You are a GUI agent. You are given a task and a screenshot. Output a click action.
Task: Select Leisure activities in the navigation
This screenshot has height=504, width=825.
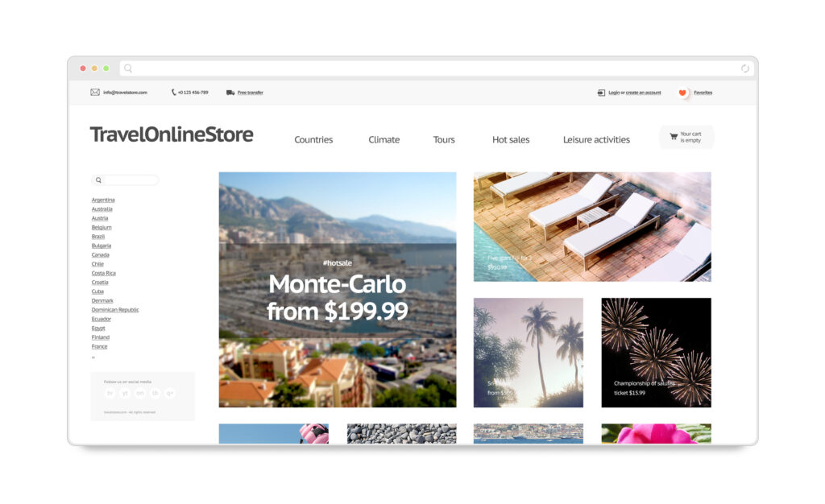coord(596,140)
